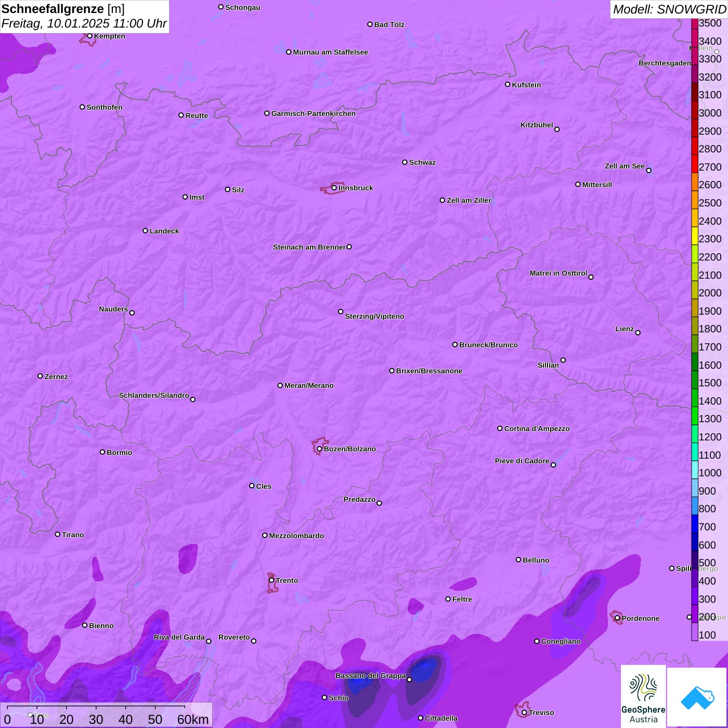Click the "Garmisch-Partenkirchen" town label

click(x=314, y=113)
